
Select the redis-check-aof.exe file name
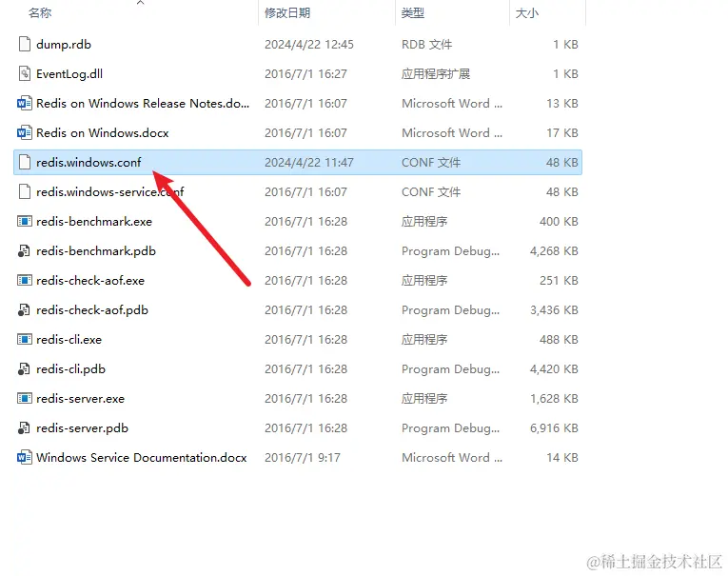click(x=90, y=280)
